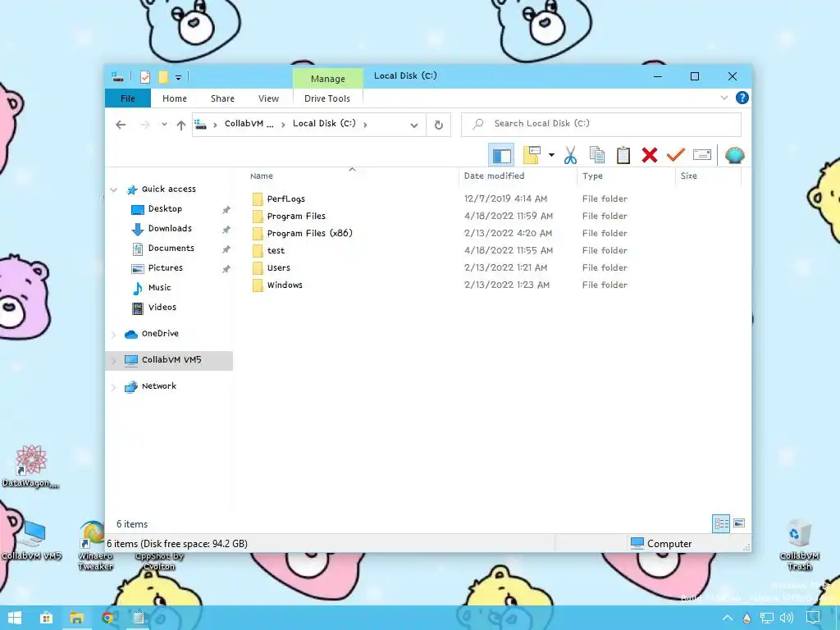The height and width of the screenshot is (630, 840).
Task: Click the Search Local Disk field
Action: (x=601, y=124)
